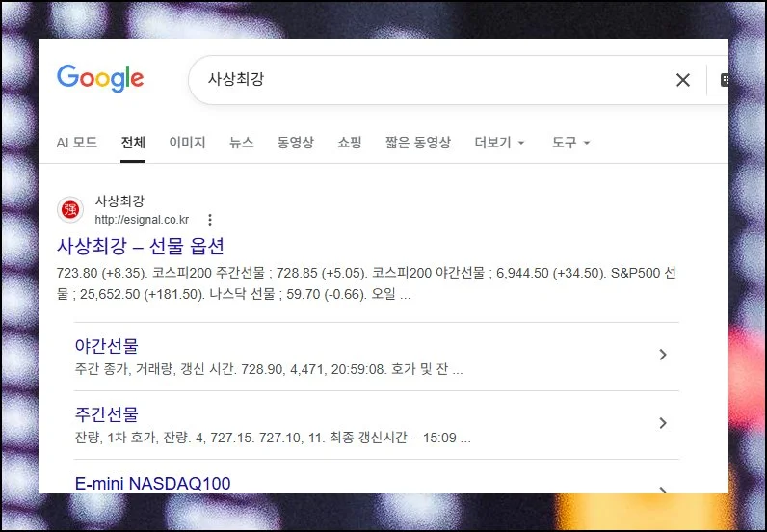Switch to the AI 모드 tab
767x532 pixels.
point(76,143)
